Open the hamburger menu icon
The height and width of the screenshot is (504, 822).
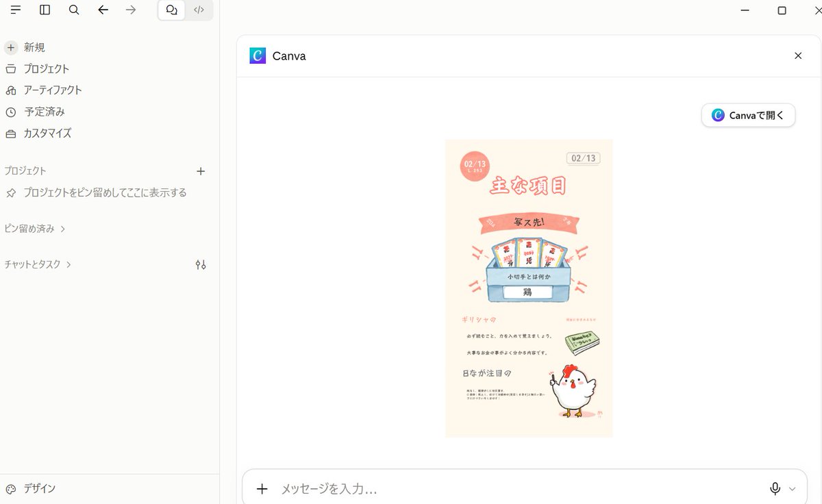15,10
